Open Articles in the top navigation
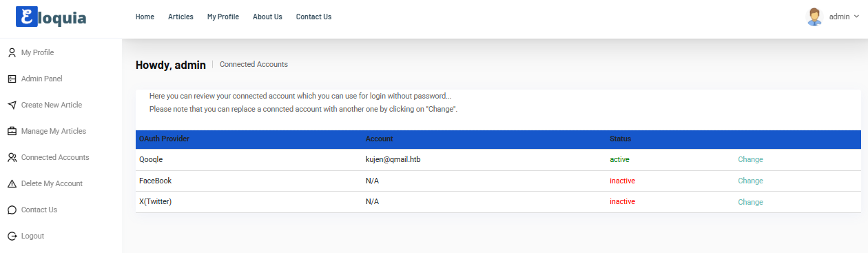 coord(180,17)
